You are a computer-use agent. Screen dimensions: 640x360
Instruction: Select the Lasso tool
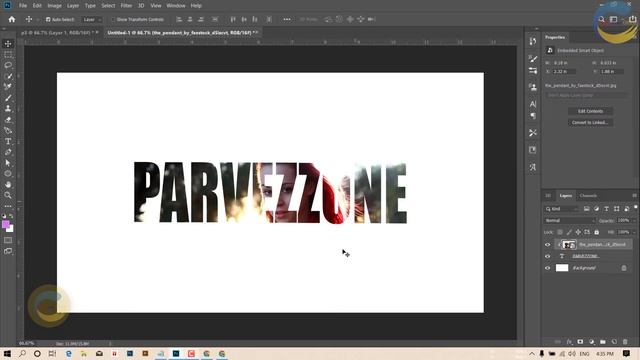click(8, 65)
